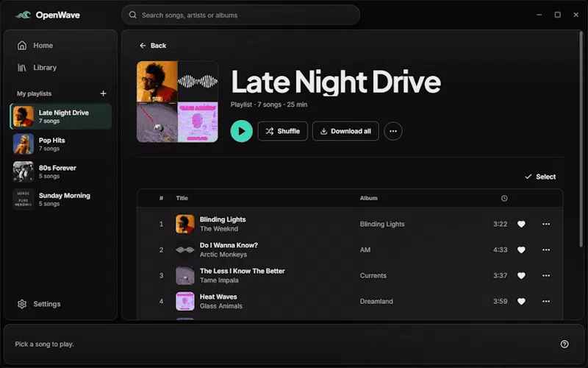Click the AM album name

click(x=365, y=250)
